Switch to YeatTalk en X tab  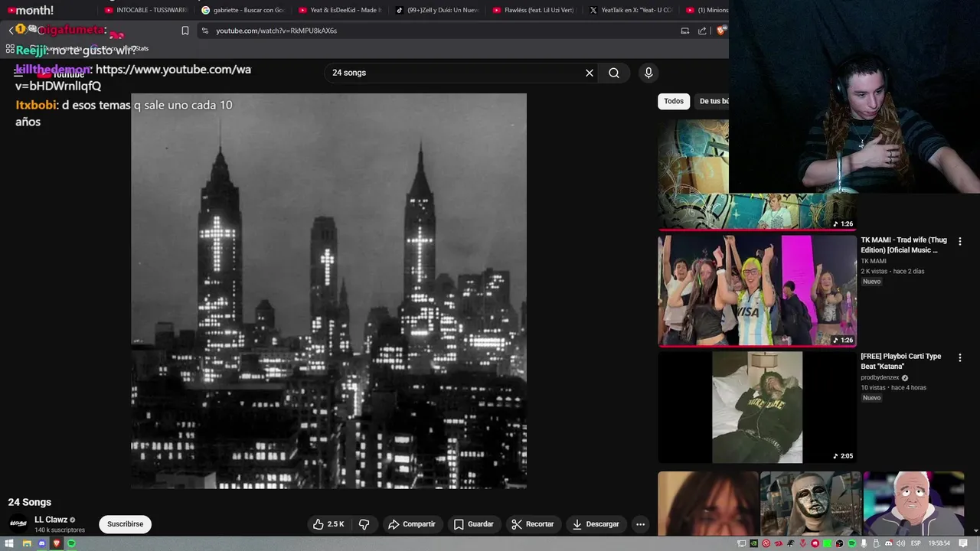(x=632, y=10)
